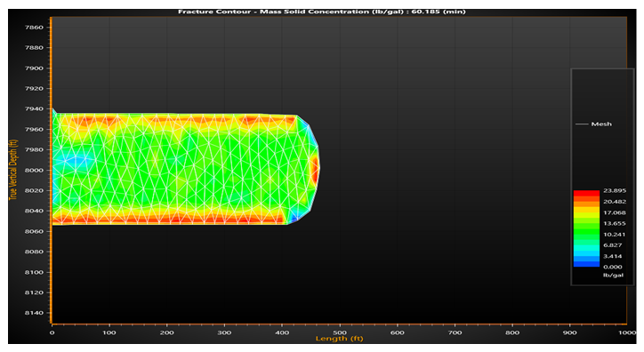Select the 13.655 color scale value
Image resolution: width=644 pixels, height=352 pixels.
(615, 224)
